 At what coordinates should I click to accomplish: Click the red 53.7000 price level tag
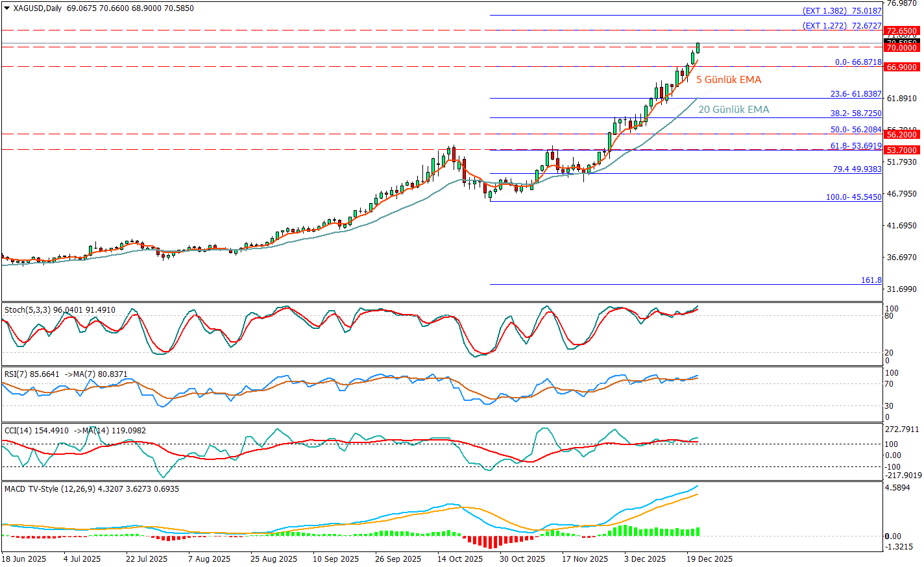tap(901, 151)
